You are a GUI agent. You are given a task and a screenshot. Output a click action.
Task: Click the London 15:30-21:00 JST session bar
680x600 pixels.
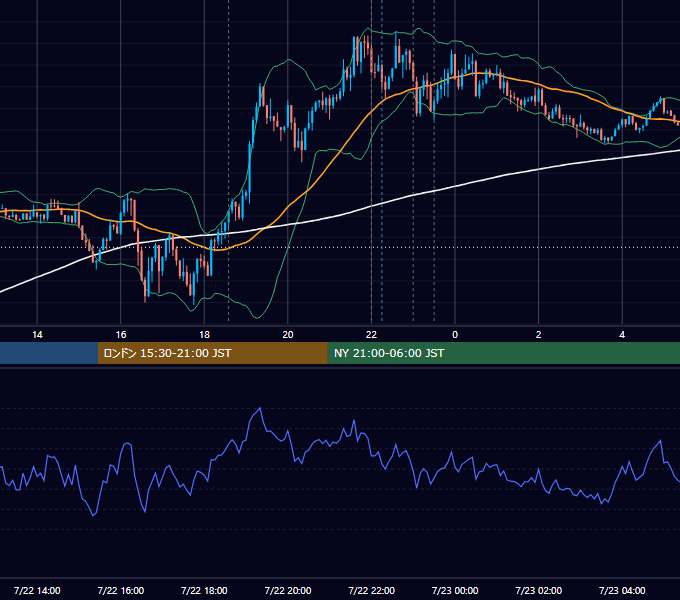(212, 353)
